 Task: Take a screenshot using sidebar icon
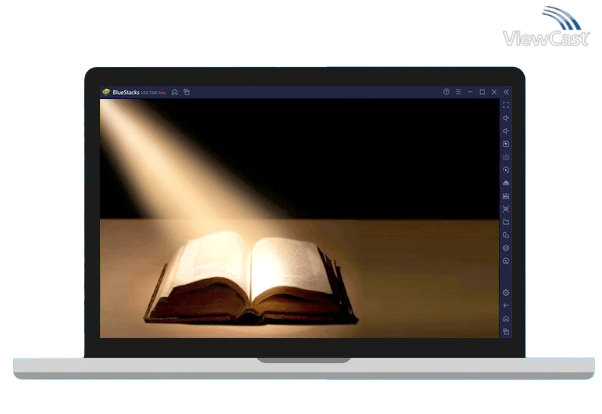[506, 209]
